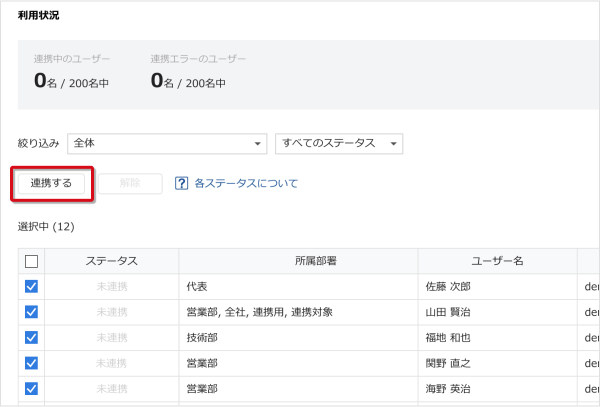Click the question mark help icon
The height and width of the screenshot is (407, 600).
(182, 184)
